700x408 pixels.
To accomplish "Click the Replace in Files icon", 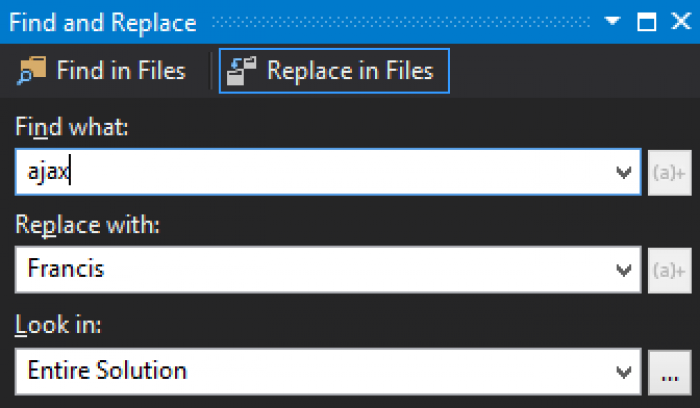I will coord(241,71).
